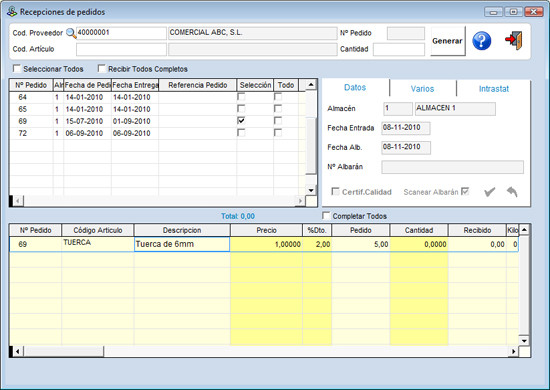Click the Referencia Pedido column header
The height and width of the screenshot is (390, 550).
197,85
